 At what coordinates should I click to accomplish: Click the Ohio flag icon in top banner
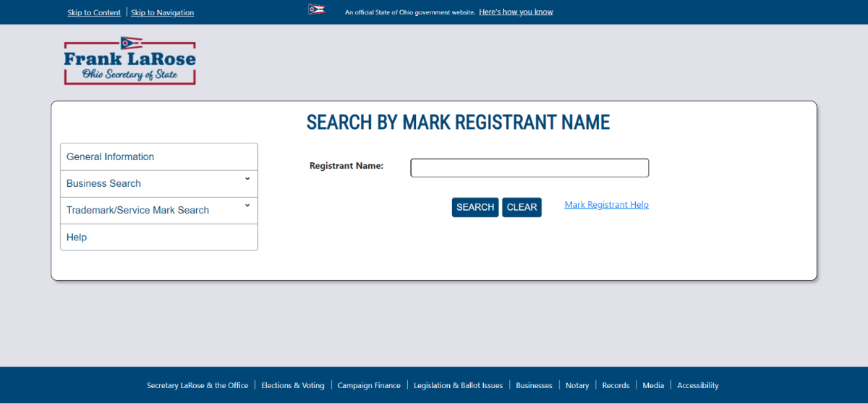point(317,9)
